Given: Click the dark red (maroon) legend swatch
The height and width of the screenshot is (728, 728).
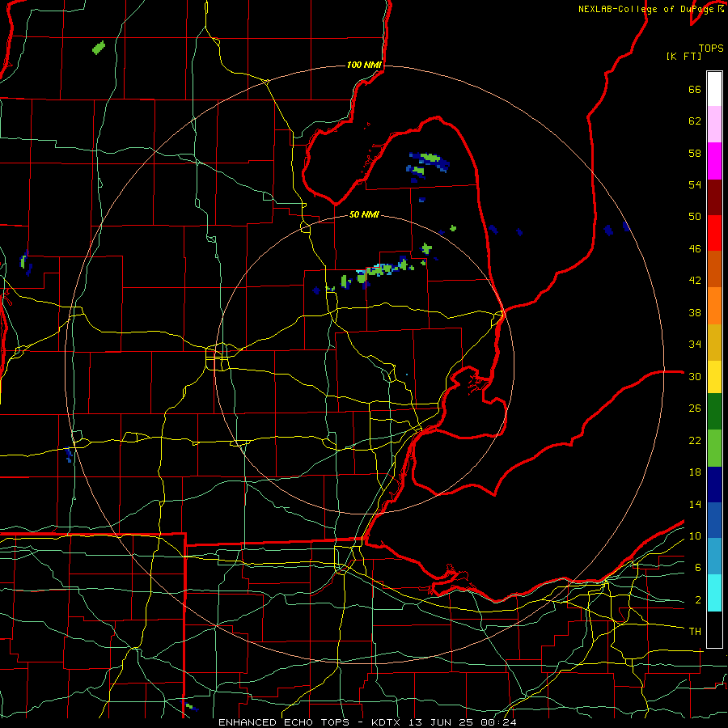Looking at the screenshot, I should [x=714, y=197].
